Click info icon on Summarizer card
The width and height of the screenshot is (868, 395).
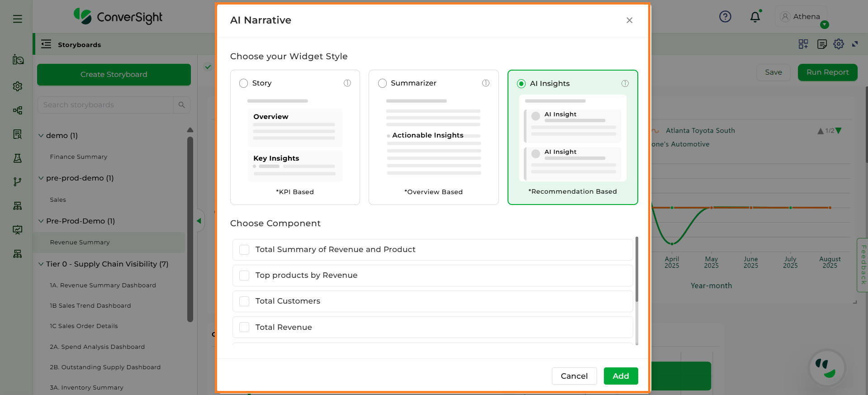point(486,83)
